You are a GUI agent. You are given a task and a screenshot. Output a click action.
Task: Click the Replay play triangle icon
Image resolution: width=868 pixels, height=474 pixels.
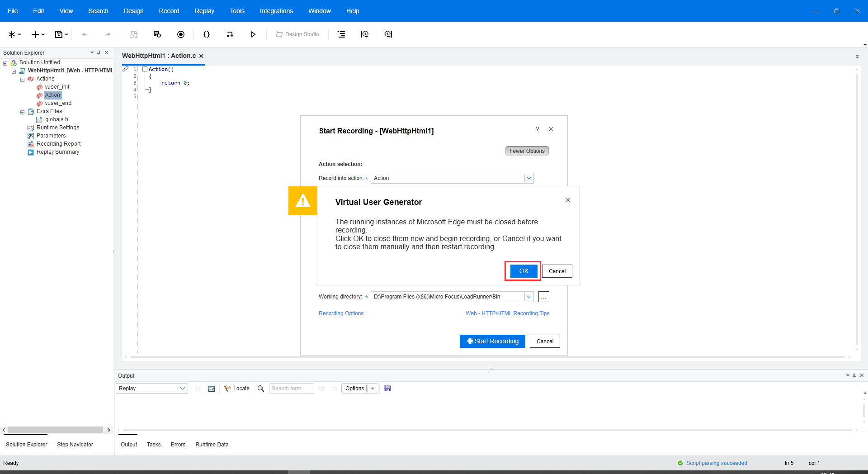(x=253, y=34)
